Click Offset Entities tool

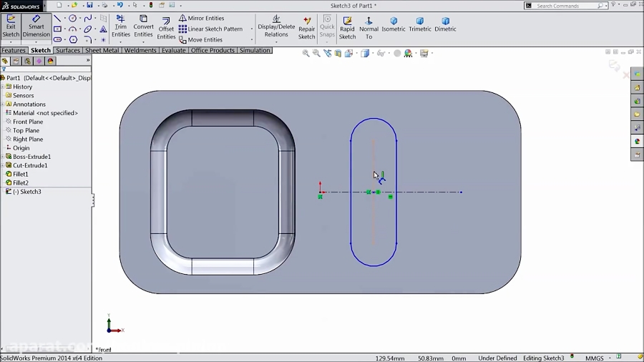(166, 28)
